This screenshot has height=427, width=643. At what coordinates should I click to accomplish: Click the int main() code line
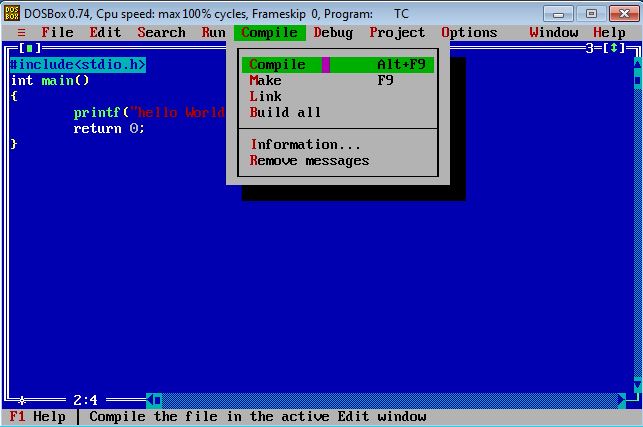(50, 80)
